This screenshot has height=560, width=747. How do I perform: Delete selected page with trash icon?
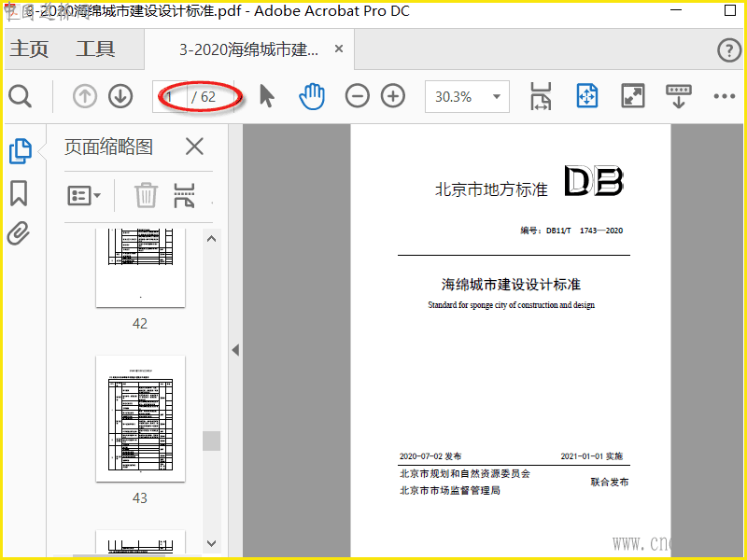click(146, 195)
